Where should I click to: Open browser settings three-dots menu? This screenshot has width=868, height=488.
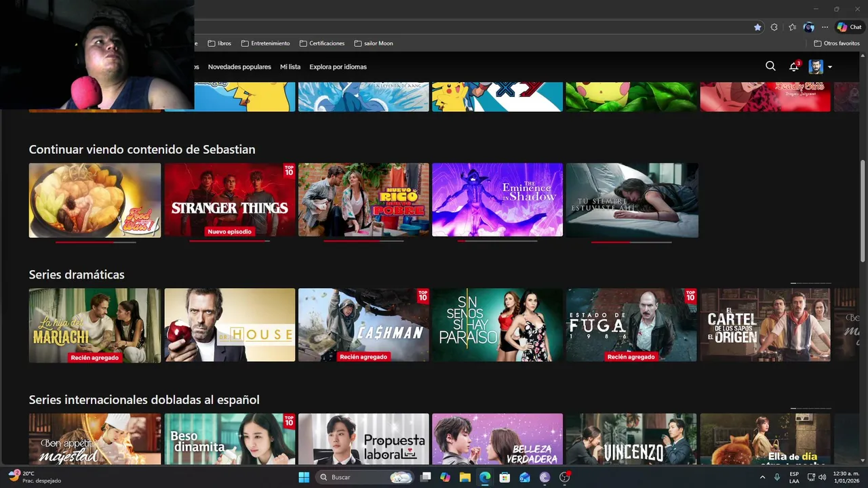pyautogui.click(x=825, y=27)
